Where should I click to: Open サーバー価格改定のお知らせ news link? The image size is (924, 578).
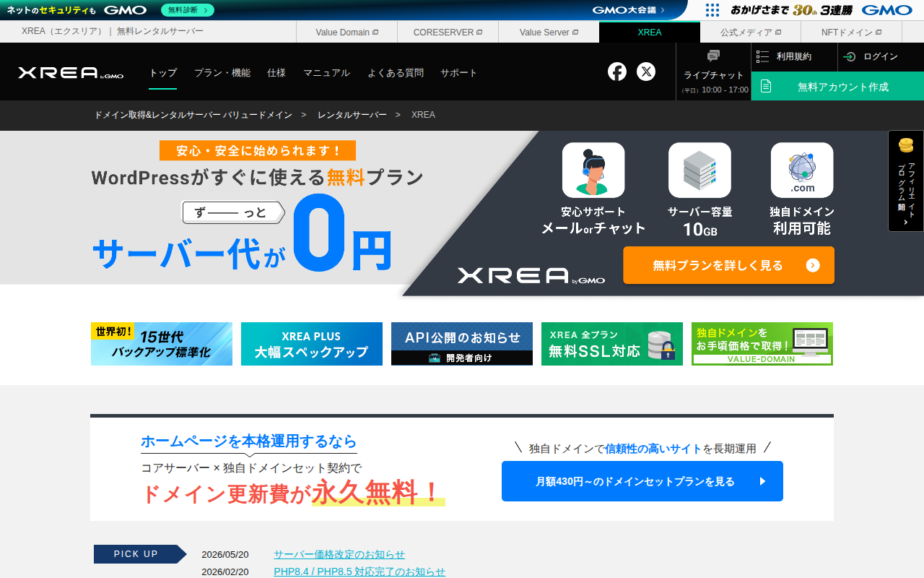tap(339, 554)
